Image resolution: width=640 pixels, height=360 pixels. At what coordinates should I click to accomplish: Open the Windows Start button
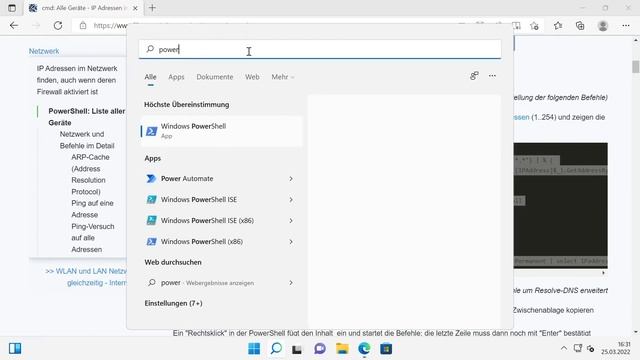[254, 349]
